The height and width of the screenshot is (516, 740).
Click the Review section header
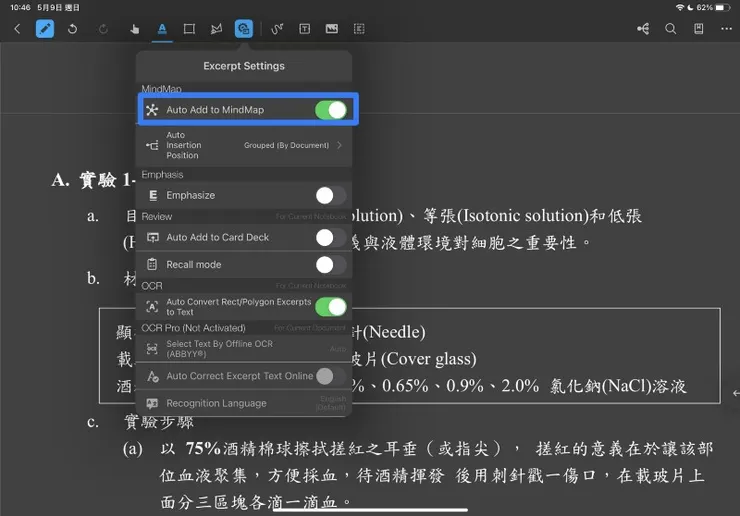click(157, 217)
